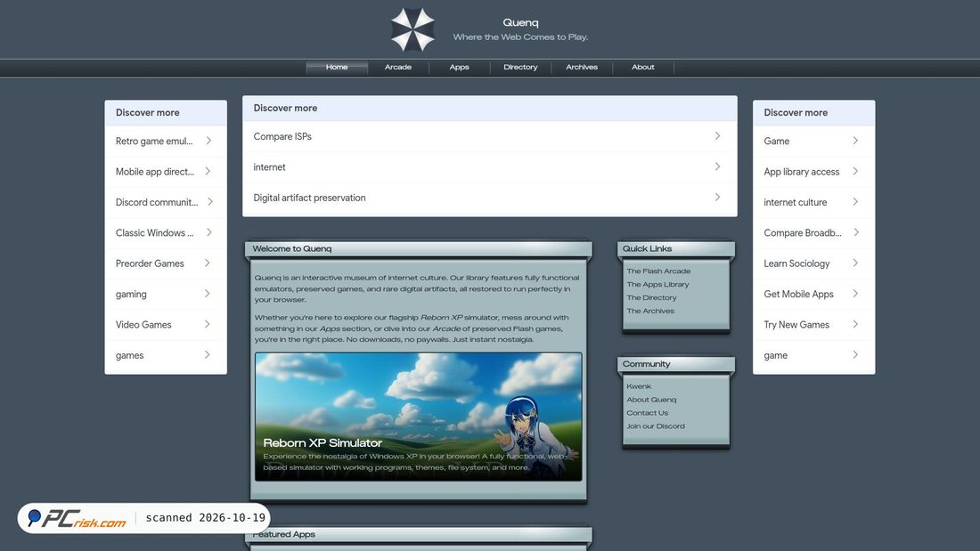
Task: Click chevron beside Compare ISPs
Action: click(717, 135)
